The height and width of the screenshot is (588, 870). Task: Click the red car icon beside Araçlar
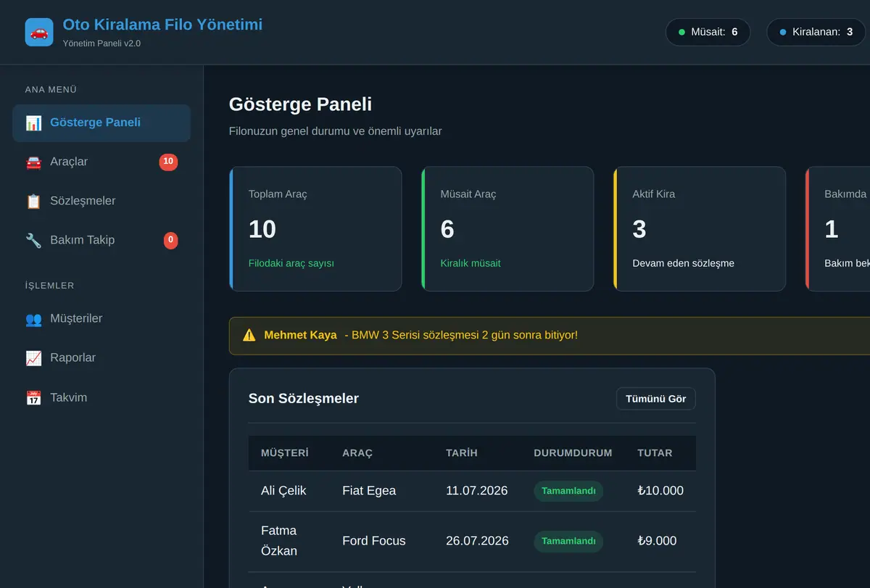(x=33, y=162)
